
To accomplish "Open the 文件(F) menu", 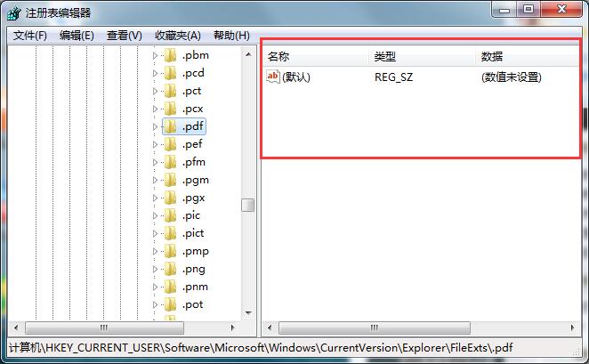I will pos(30,35).
